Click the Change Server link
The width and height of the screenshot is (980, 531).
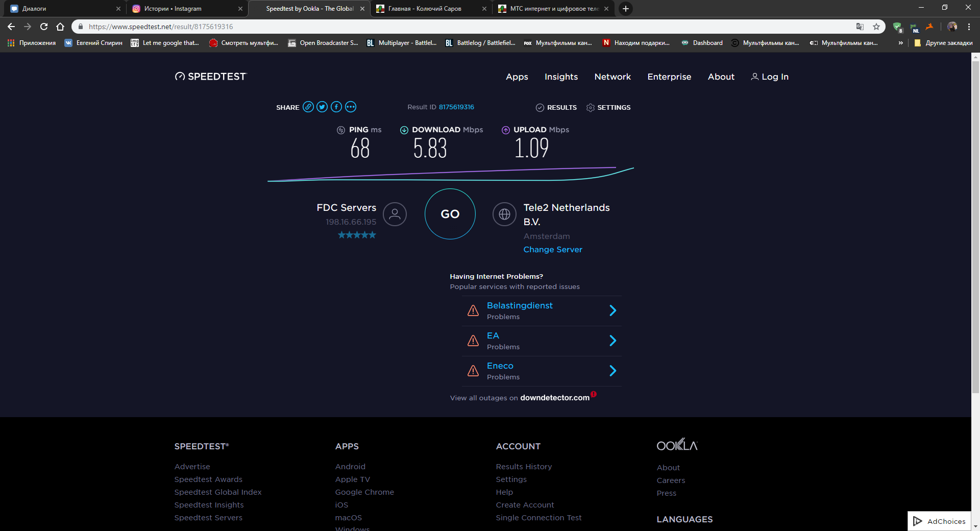click(x=553, y=249)
